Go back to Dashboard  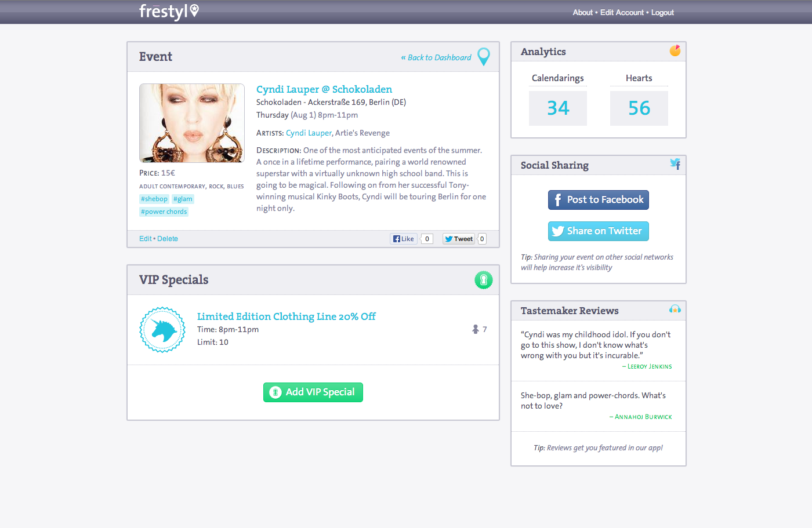(x=436, y=57)
